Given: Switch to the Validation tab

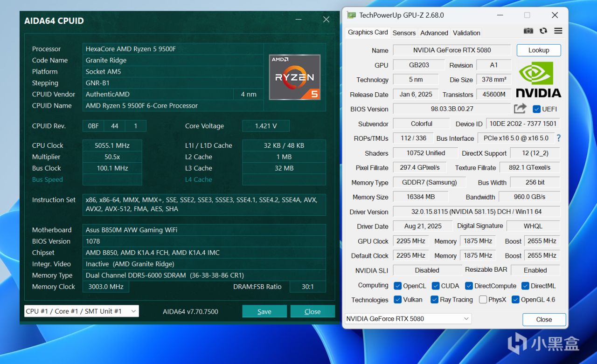Looking at the screenshot, I should point(466,33).
